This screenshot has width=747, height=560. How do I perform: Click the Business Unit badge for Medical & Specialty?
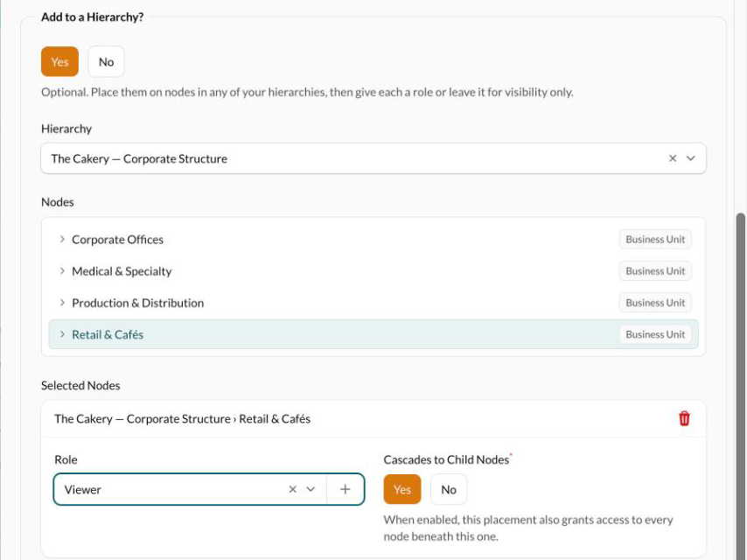[x=655, y=271]
